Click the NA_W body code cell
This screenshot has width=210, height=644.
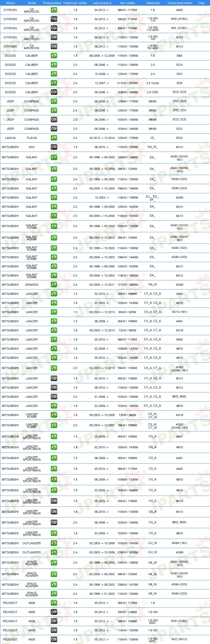[x=153, y=285]
